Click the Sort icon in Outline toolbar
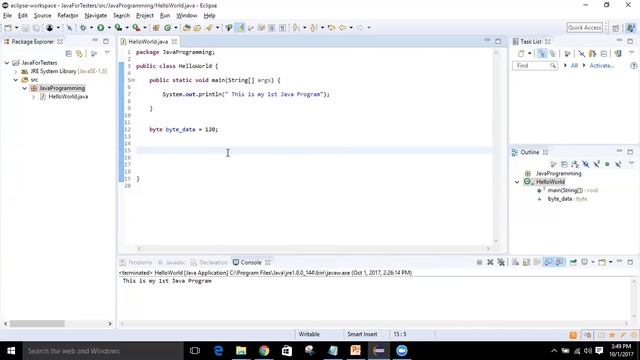This screenshot has width=640, height=360. click(575, 164)
